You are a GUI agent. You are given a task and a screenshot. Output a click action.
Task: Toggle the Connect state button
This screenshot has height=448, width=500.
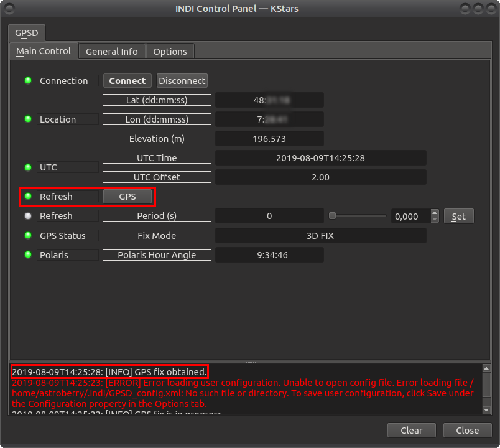coord(127,80)
